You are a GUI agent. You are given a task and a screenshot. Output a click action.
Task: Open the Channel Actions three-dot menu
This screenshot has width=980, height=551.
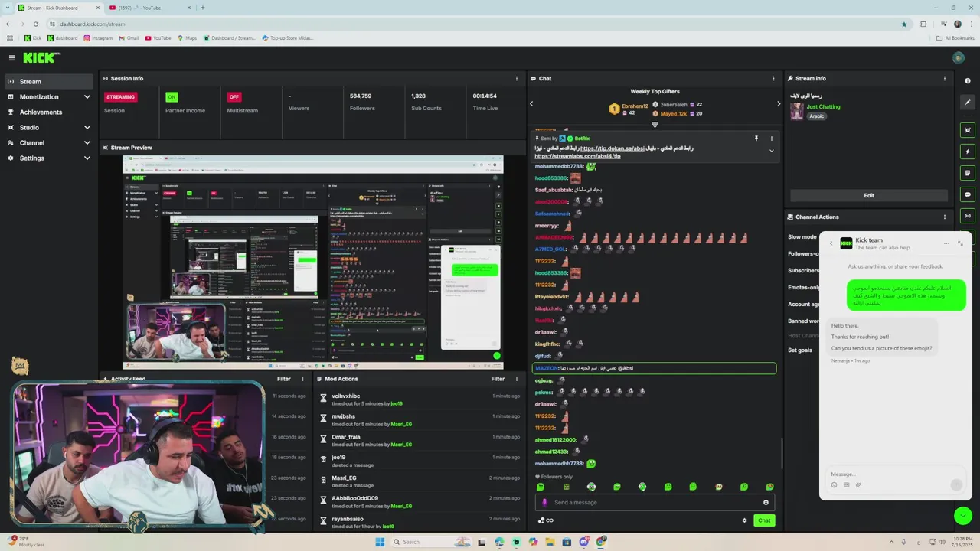[944, 217]
